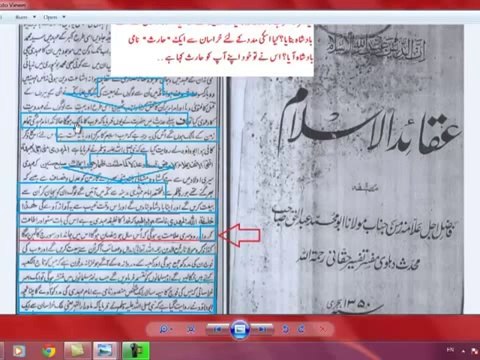
Task: Delete the current picture
Action: pos(323,329)
